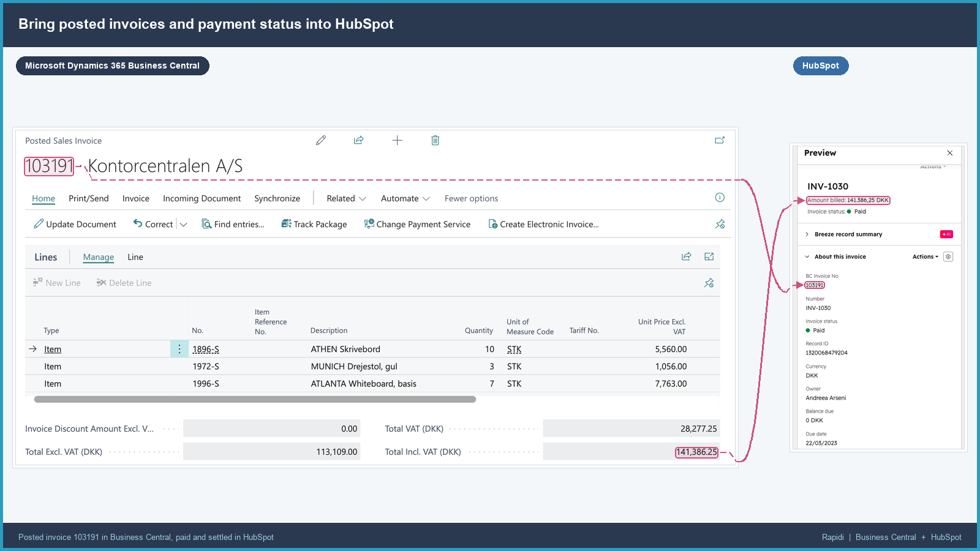Click Change Payment Service action
This screenshot has height=551, width=980.
pyautogui.click(x=417, y=224)
